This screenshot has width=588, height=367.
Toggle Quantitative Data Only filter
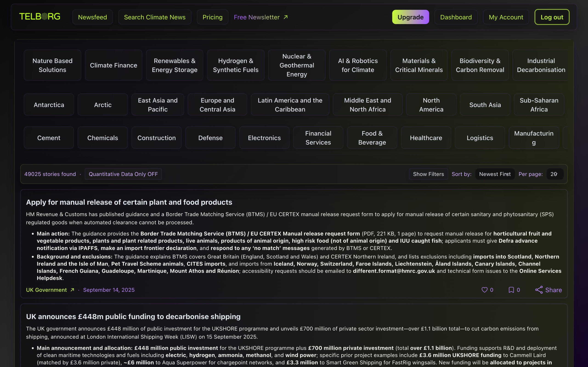tap(123, 174)
